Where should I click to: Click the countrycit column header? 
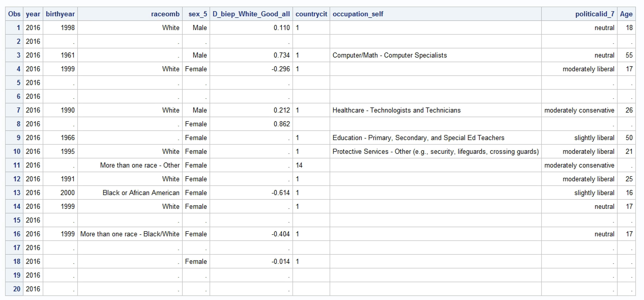[x=311, y=14]
